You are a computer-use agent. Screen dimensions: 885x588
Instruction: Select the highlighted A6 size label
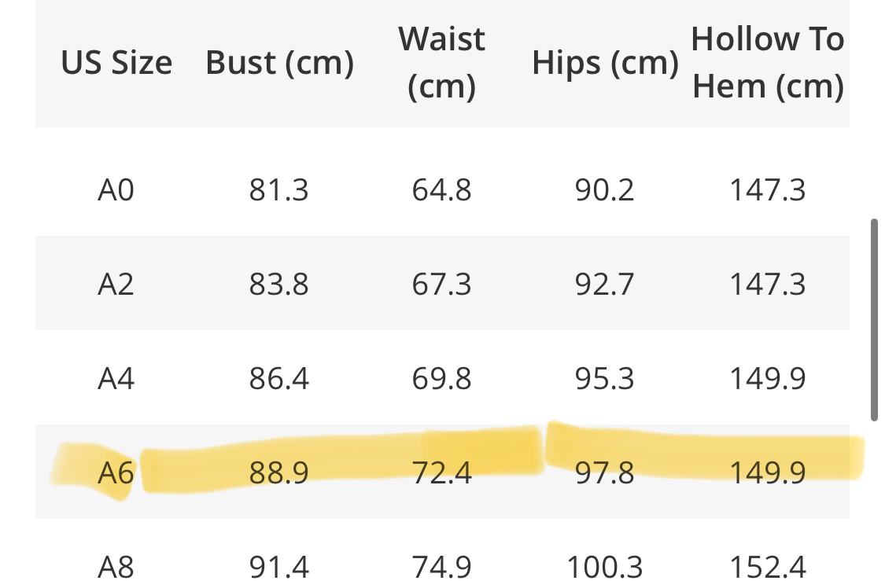(x=116, y=472)
